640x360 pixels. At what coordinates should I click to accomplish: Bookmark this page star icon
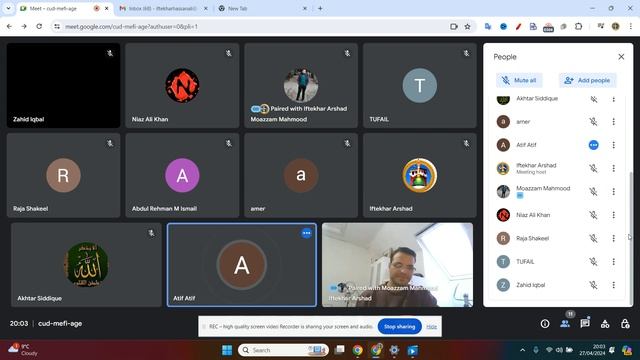pos(468,27)
